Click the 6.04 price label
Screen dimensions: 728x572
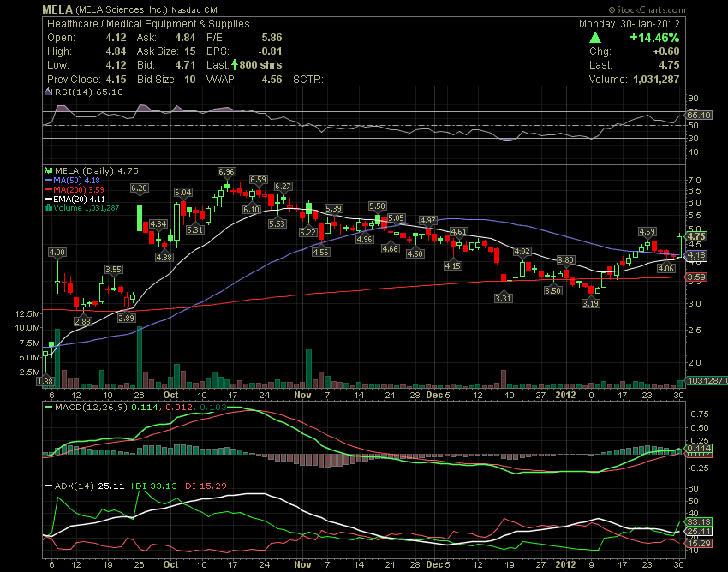click(x=183, y=192)
